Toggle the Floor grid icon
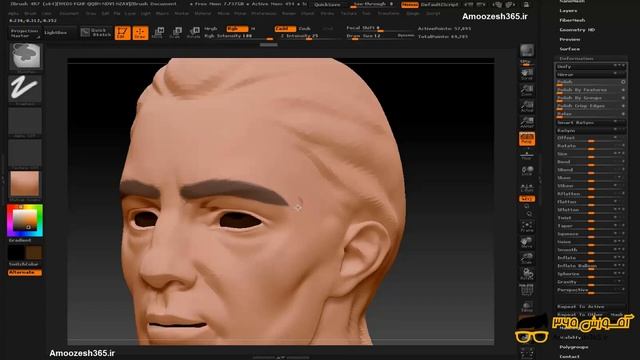 tap(527, 155)
